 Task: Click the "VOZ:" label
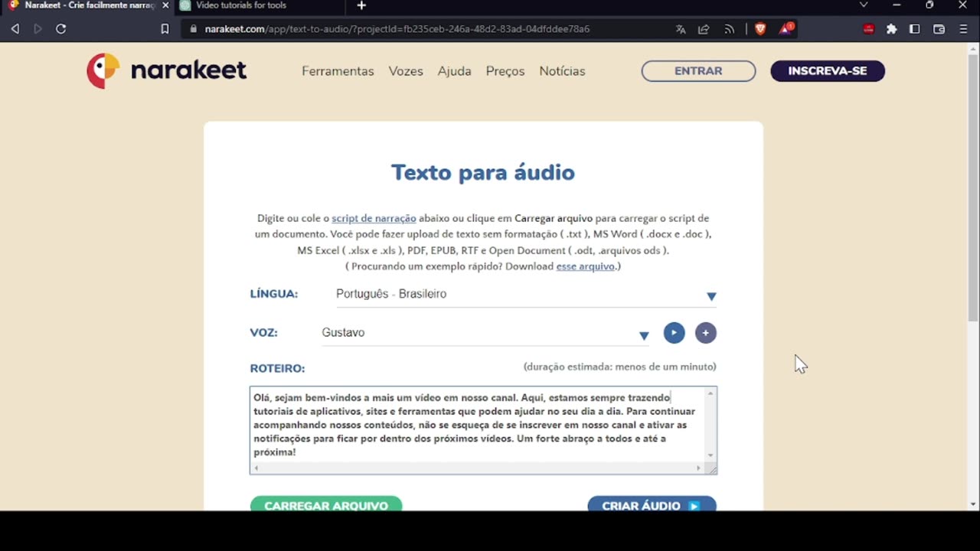tap(264, 333)
